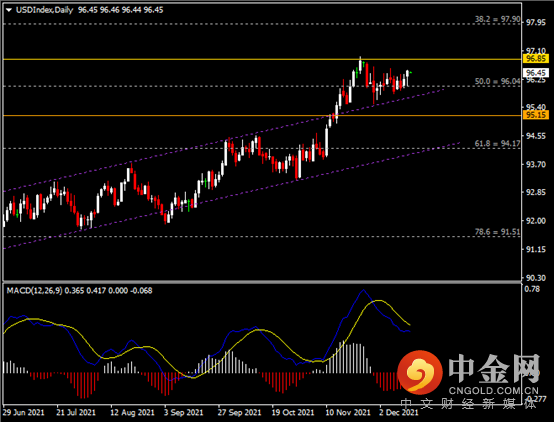The image size is (554, 422).
Task: Select the current price tag 96.45
Action: click(x=536, y=73)
